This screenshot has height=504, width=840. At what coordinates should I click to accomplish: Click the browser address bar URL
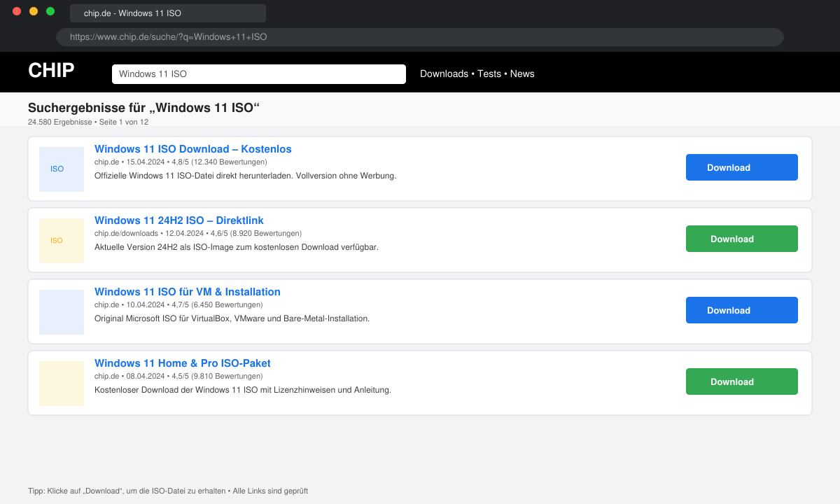[420, 37]
